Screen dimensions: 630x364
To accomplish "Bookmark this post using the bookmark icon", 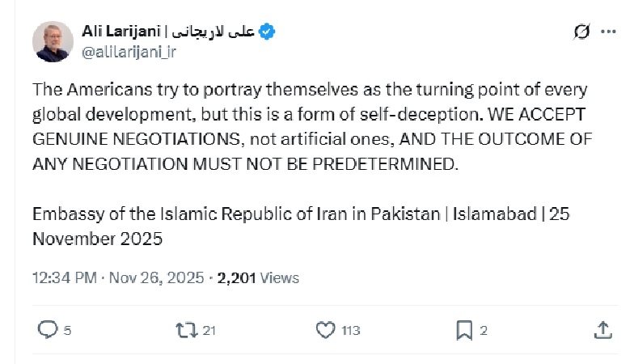I will [x=464, y=329].
